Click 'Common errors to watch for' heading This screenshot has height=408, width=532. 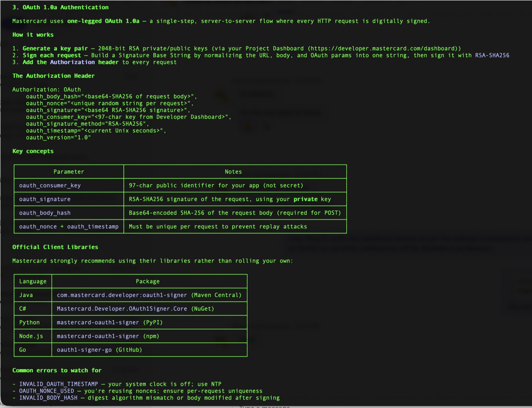pos(57,370)
